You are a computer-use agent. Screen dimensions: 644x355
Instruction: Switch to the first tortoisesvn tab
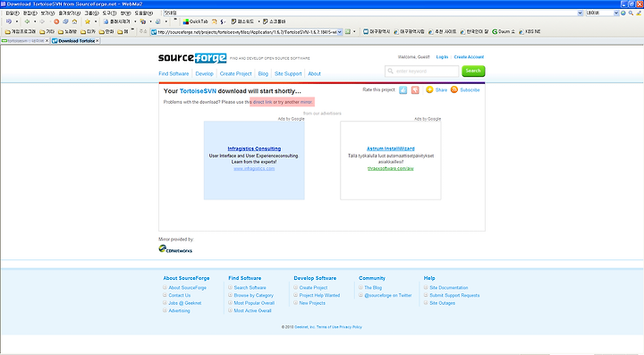click(x=25, y=41)
